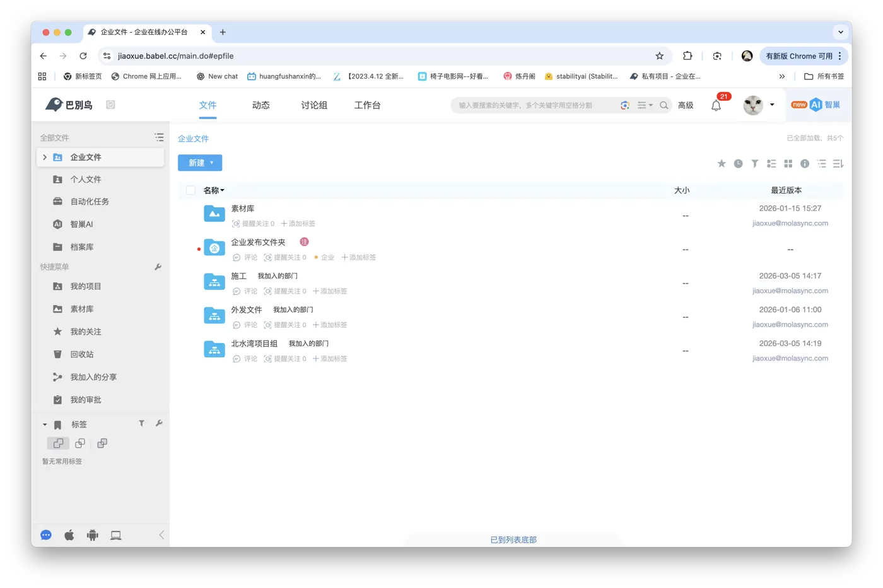The width and height of the screenshot is (883, 588).
Task: Toggle the 全部文件 list menu icon
Action: [159, 137]
